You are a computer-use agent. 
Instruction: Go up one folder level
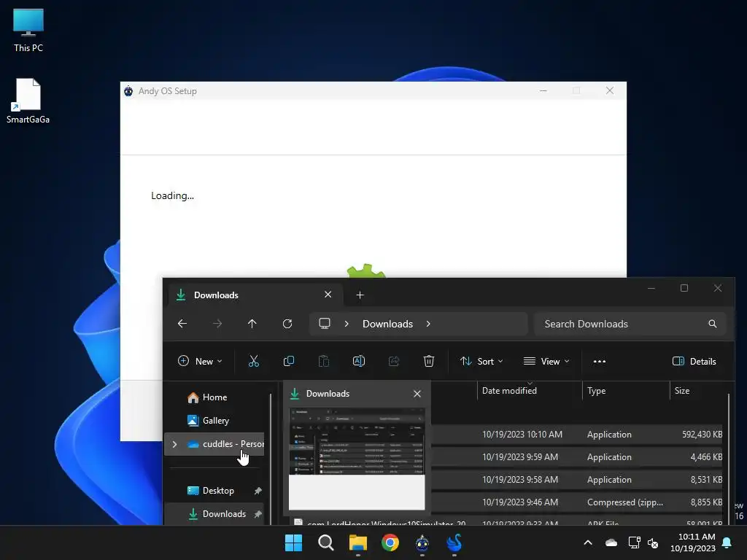click(x=252, y=324)
